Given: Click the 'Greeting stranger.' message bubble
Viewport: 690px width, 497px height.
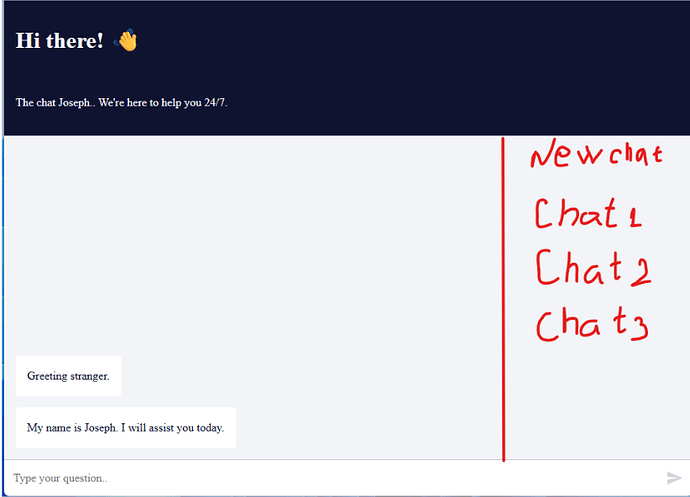Looking at the screenshot, I should click(x=68, y=376).
